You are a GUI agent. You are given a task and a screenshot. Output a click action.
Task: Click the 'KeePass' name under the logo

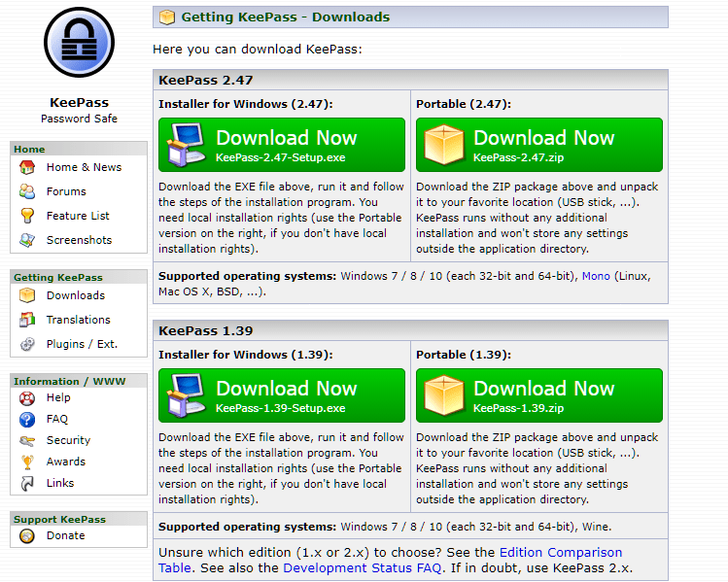[79, 103]
